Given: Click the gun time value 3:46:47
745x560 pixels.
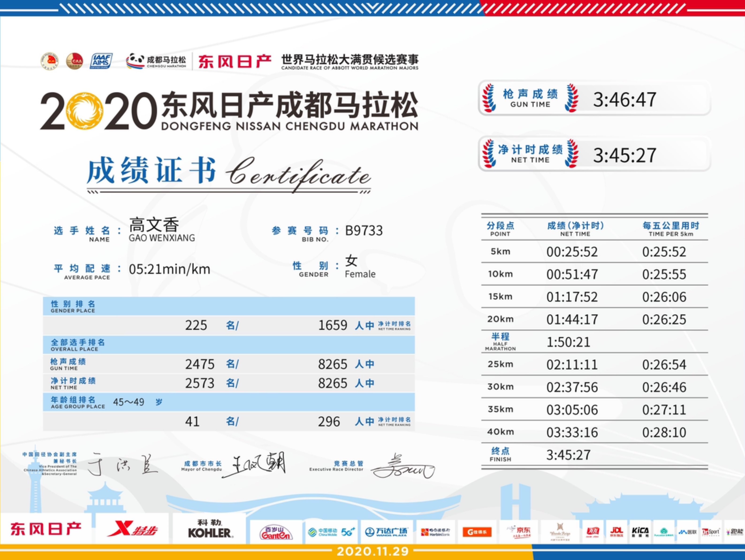Looking at the screenshot, I should click(x=624, y=100).
